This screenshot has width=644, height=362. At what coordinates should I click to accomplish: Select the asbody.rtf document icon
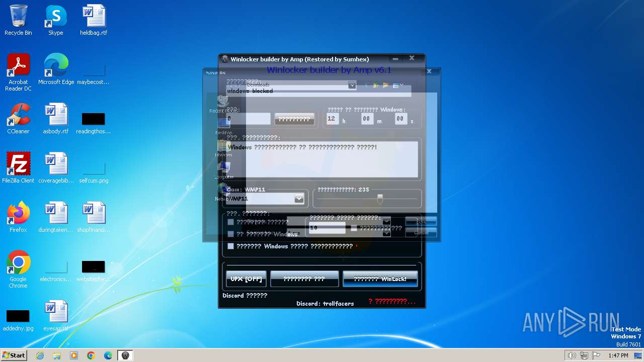point(56,119)
